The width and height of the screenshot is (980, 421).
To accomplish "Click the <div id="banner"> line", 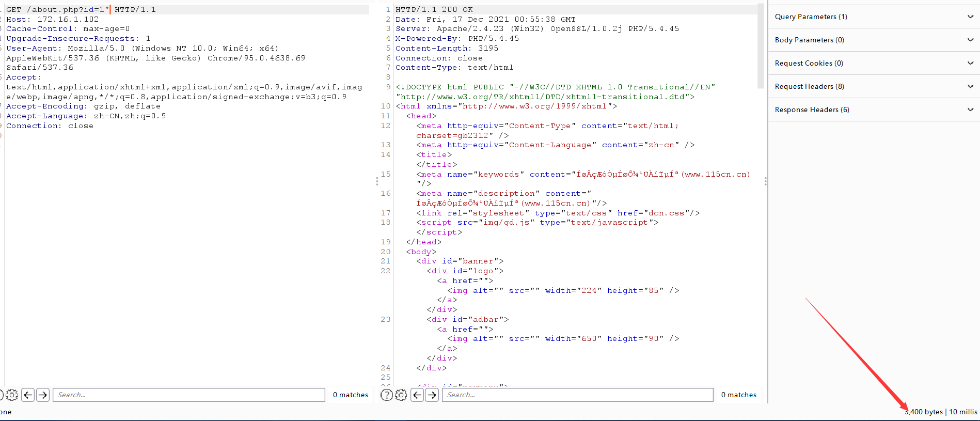I will point(460,261).
